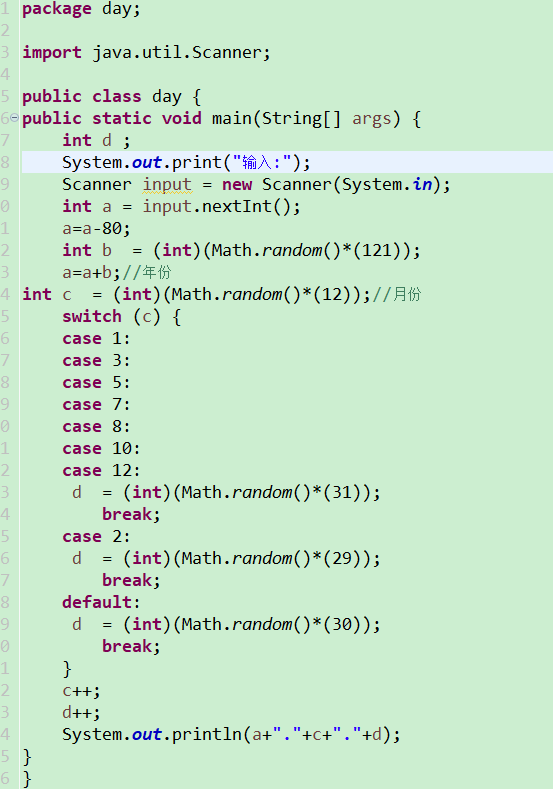Click the 'default:' label in switch
This screenshot has height=789, width=553.
101,602
